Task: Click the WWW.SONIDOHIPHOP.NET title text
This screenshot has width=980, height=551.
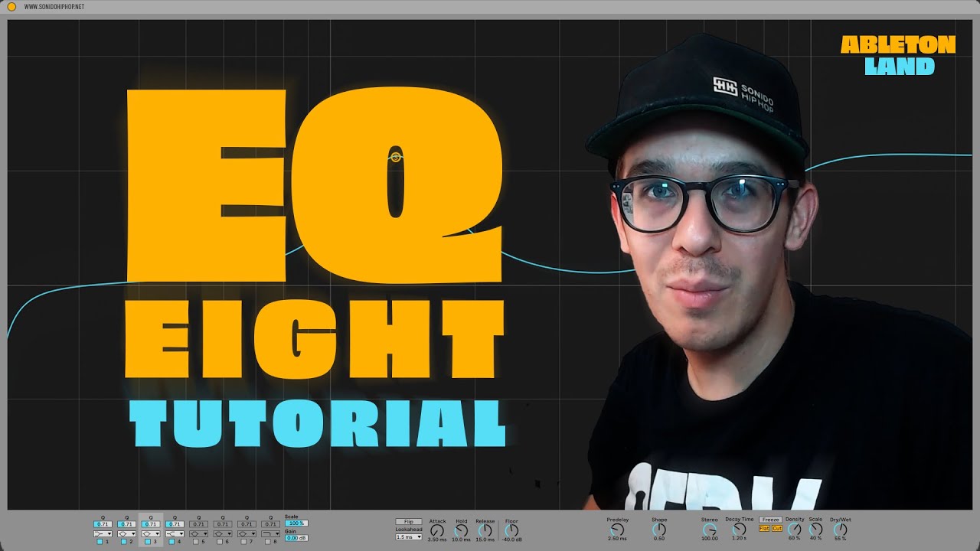Action: pyautogui.click(x=55, y=7)
